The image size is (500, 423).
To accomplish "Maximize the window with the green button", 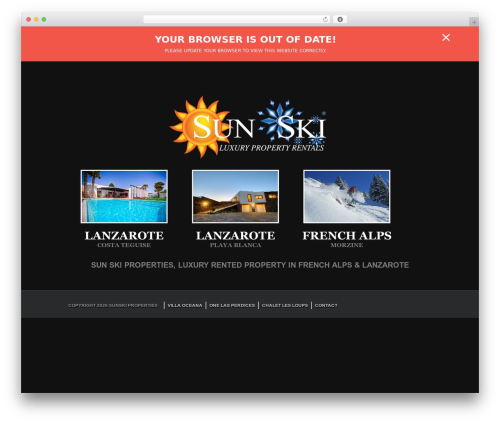I will [x=44, y=19].
